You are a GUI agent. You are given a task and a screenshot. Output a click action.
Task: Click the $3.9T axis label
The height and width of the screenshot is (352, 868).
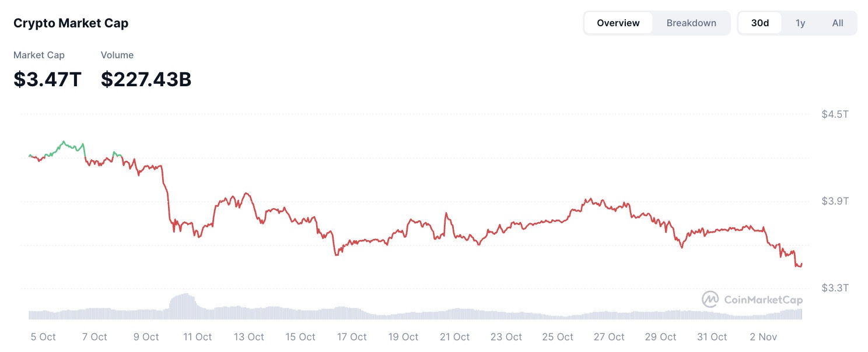click(x=835, y=201)
